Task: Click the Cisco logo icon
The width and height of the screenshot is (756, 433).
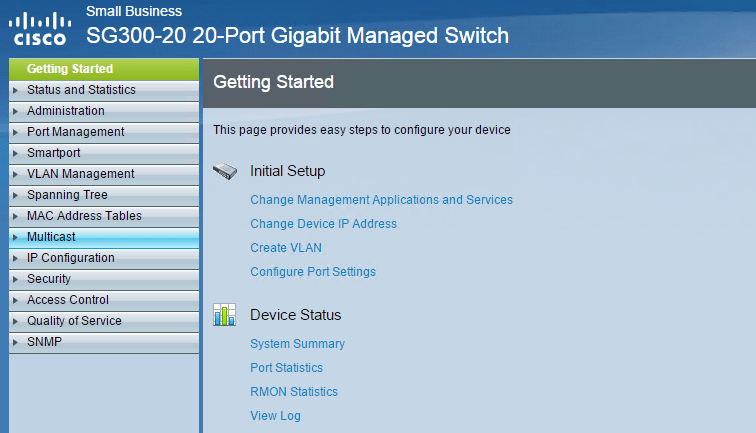Action: [x=40, y=27]
